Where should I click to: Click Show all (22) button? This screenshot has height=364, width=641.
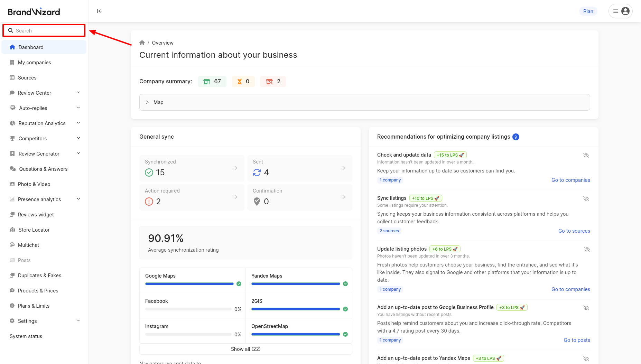pos(245,349)
